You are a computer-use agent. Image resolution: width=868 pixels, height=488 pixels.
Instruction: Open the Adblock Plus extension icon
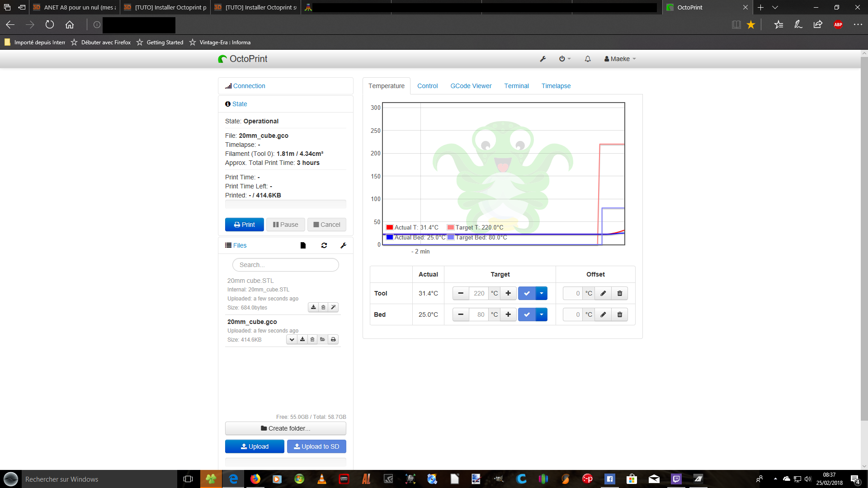pos(838,25)
